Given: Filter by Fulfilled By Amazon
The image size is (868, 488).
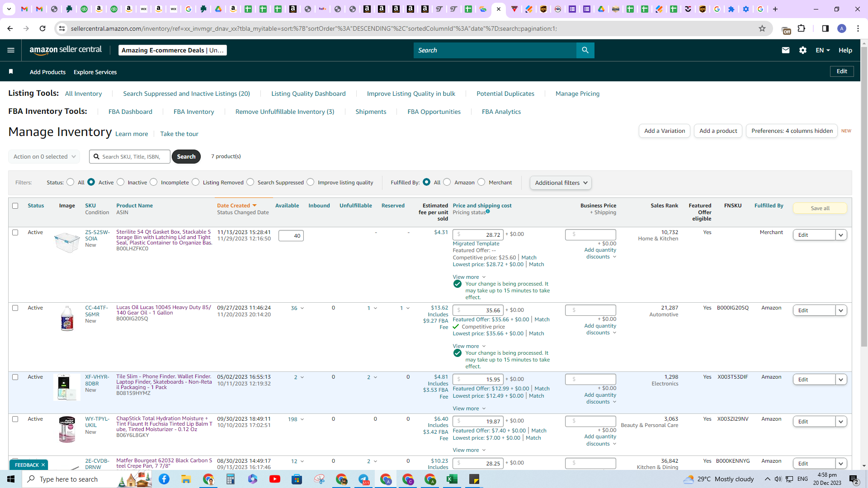Looking at the screenshot, I should coord(447,182).
